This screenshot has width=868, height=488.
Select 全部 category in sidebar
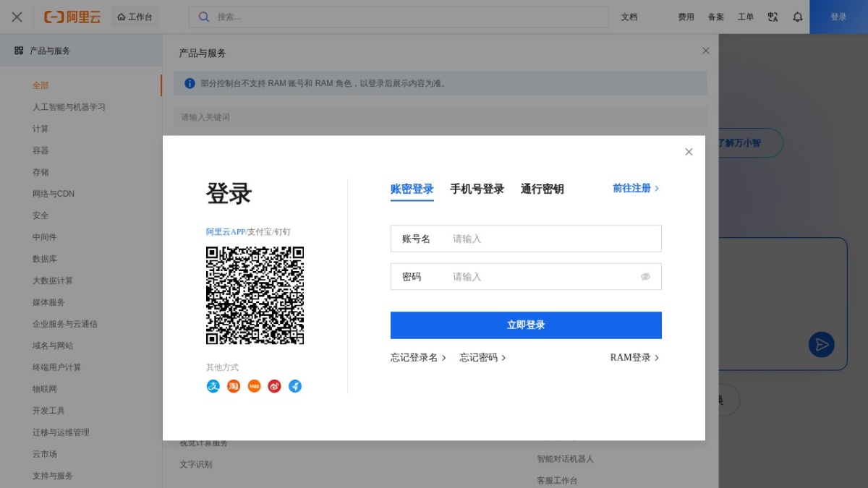41,85
